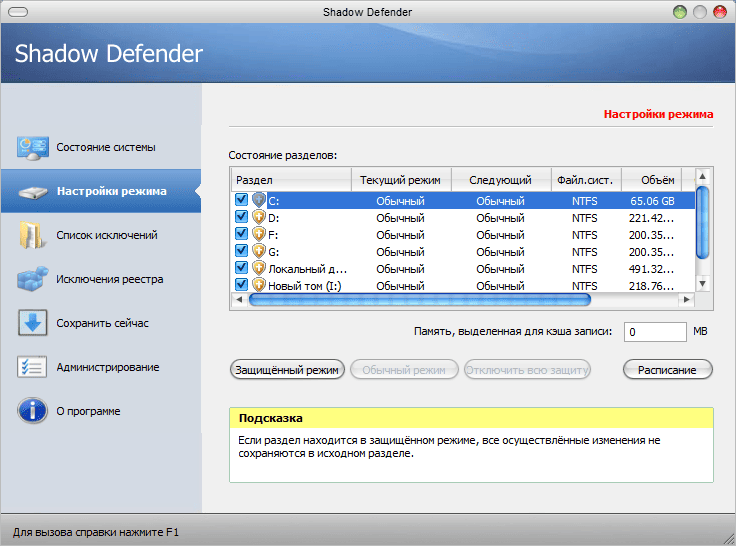The height and width of the screenshot is (546, 736).
Task: Select the G: partition label
Action: (273, 252)
